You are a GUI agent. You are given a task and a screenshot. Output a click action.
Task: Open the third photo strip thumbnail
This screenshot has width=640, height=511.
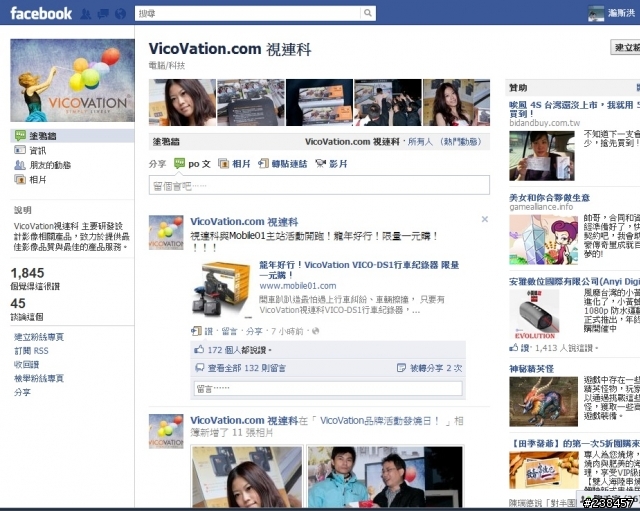tap(319, 102)
